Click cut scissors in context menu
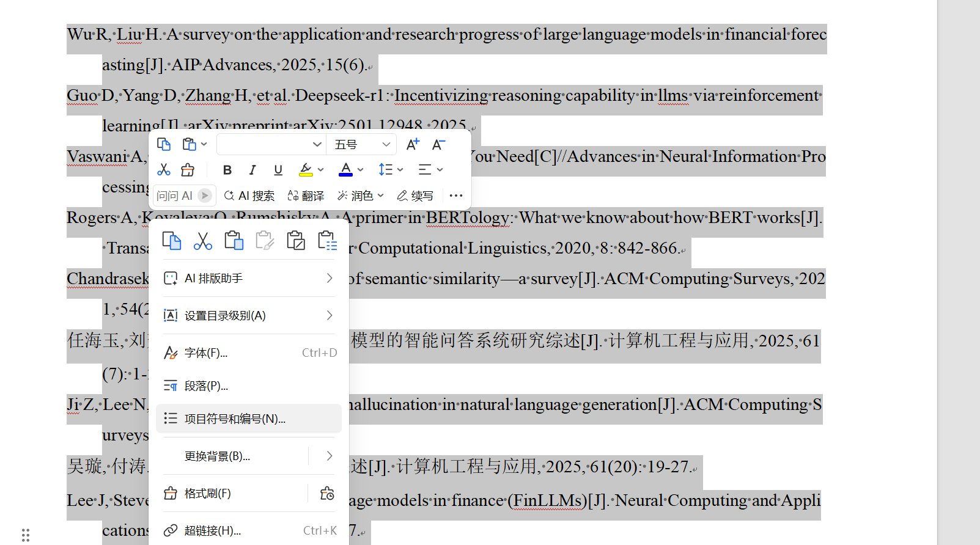Image resolution: width=980 pixels, height=545 pixels. [203, 241]
